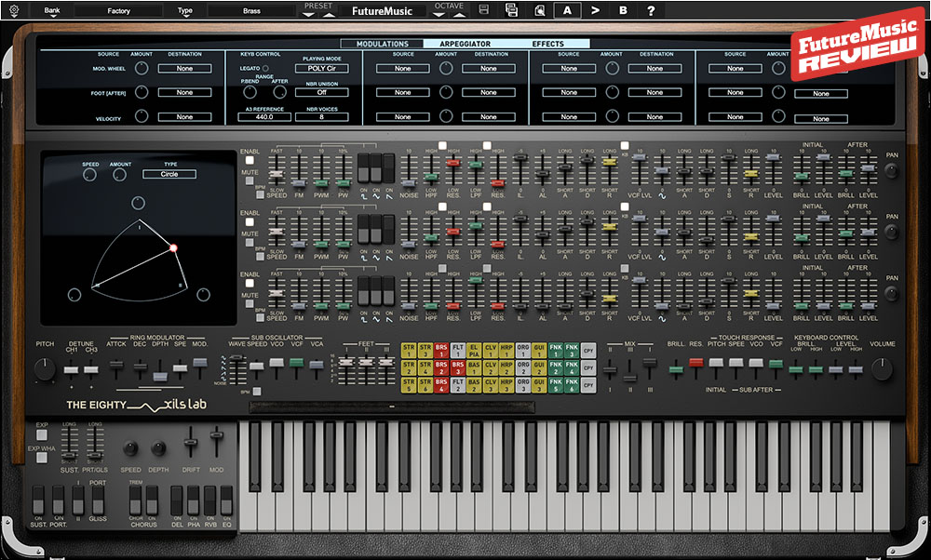Select the ORG 2 preset button

(522, 367)
